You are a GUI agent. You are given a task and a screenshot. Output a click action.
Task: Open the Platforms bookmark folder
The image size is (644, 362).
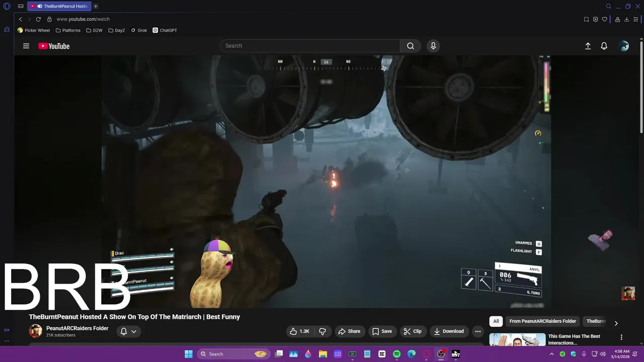(x=68, y=30)
